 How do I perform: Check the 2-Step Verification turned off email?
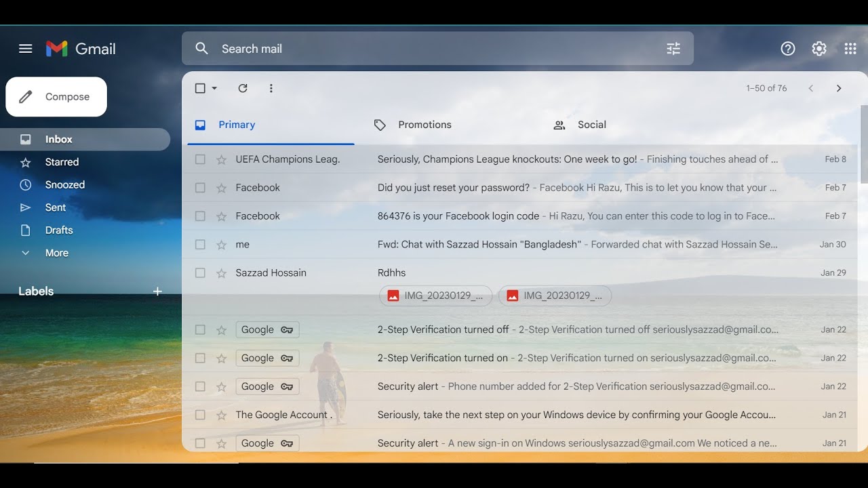tap(200, 330)
